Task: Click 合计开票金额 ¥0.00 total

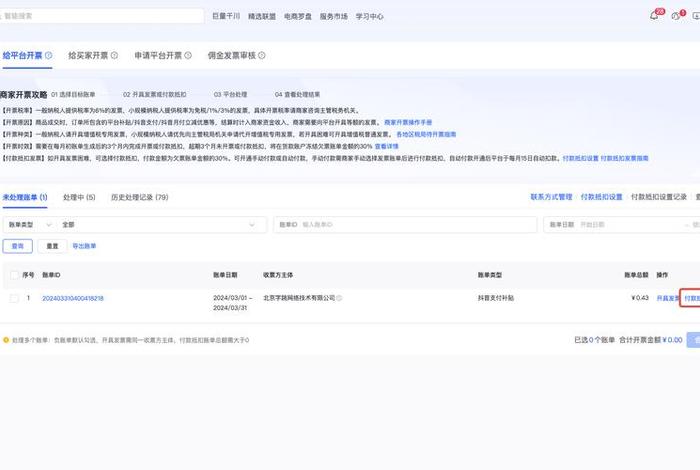Action: click(x=650, y=340)
